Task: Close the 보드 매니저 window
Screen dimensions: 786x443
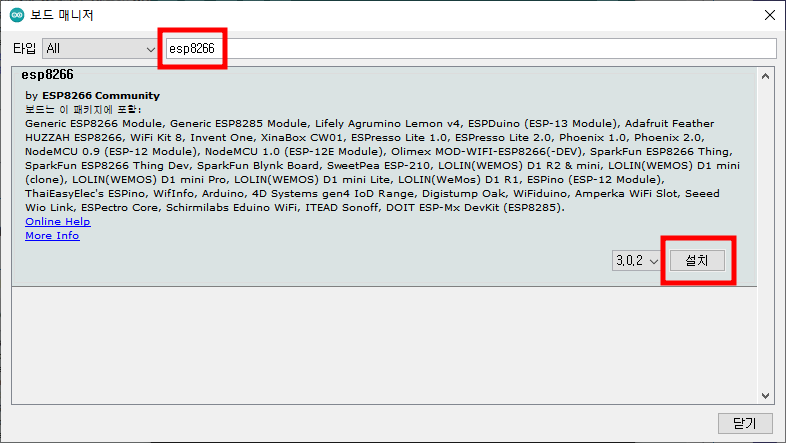Action: 770,15
